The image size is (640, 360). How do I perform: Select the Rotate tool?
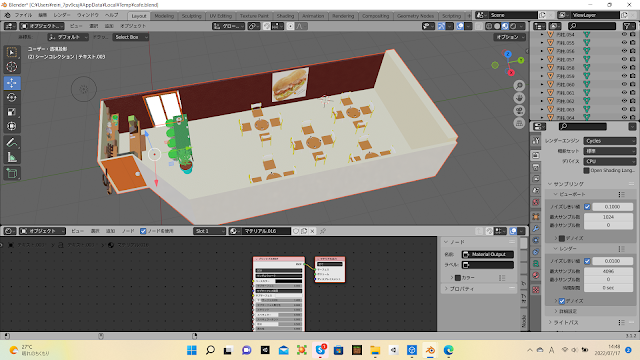coord(11,98)
